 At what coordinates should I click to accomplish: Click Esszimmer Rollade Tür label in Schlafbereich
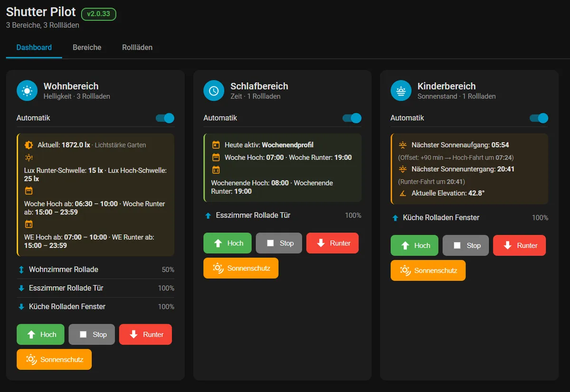pyautogui.click(x=253, y=215)
